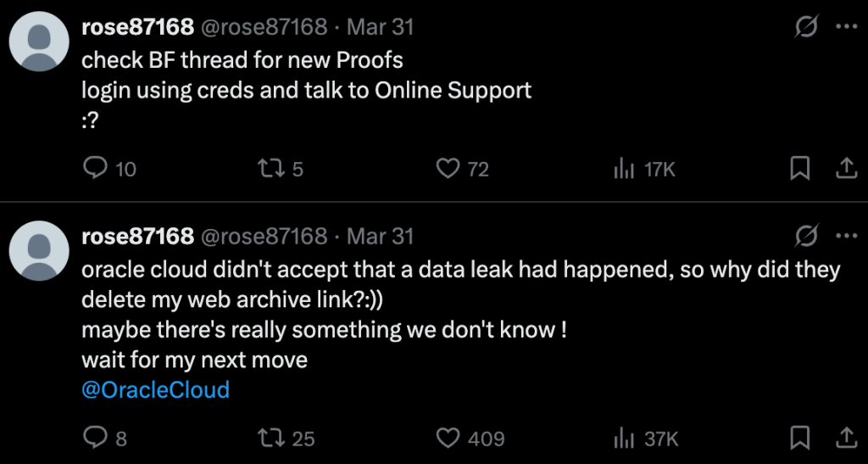Expand more options on oracle cloud tweet
This screenshot has width=868, height=464.
coord(846,235)
